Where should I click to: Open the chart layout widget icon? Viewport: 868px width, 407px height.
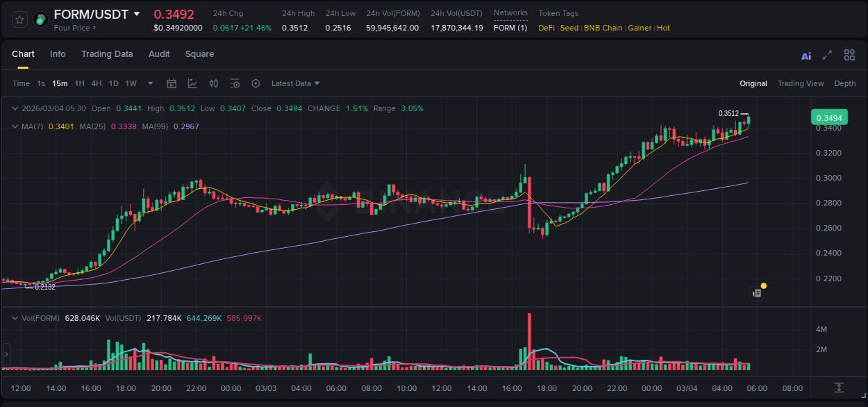pos(849,54)
